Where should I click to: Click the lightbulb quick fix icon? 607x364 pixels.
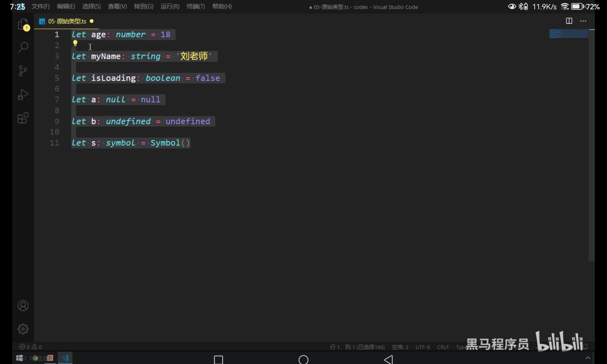[75, 43]
